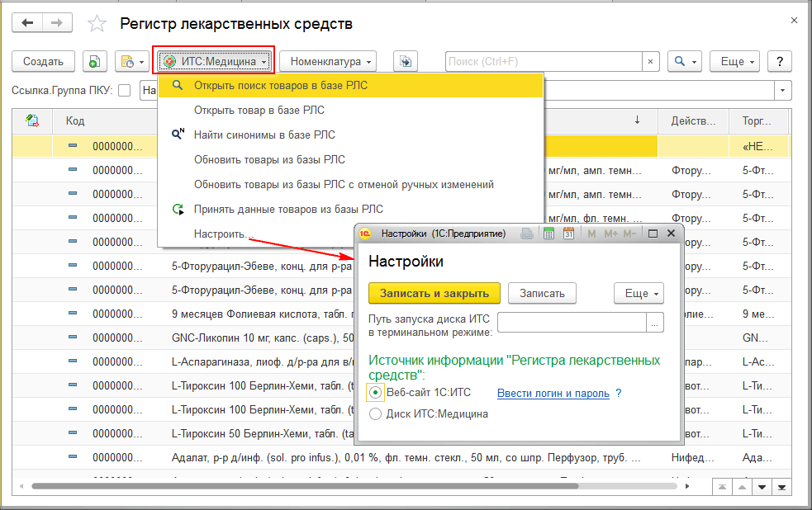The width and height of the screenshot is (812, 510).
Task: Click the row icon beside GNC-Ликопин
Action: click(x=73, y=338)
